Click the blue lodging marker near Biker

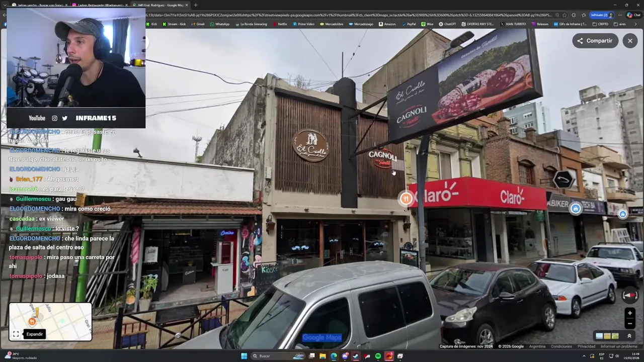(x=576, y=208)
